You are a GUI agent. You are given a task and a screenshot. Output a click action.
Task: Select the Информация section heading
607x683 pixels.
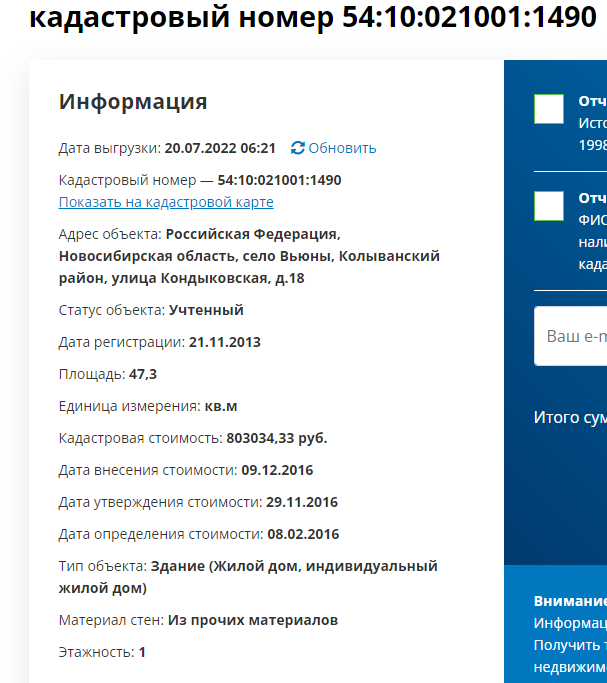click(133, 101)
